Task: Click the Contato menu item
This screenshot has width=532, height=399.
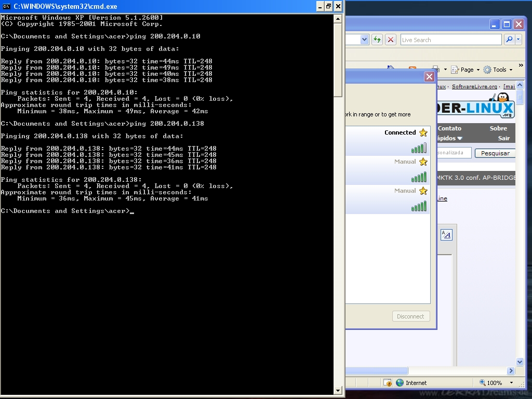Action: pos(449,128)
